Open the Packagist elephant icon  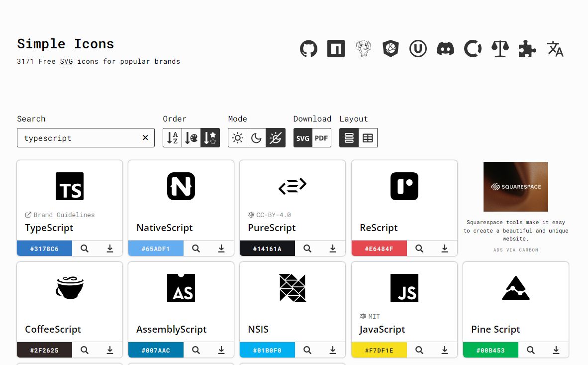(x=363, y=49)
